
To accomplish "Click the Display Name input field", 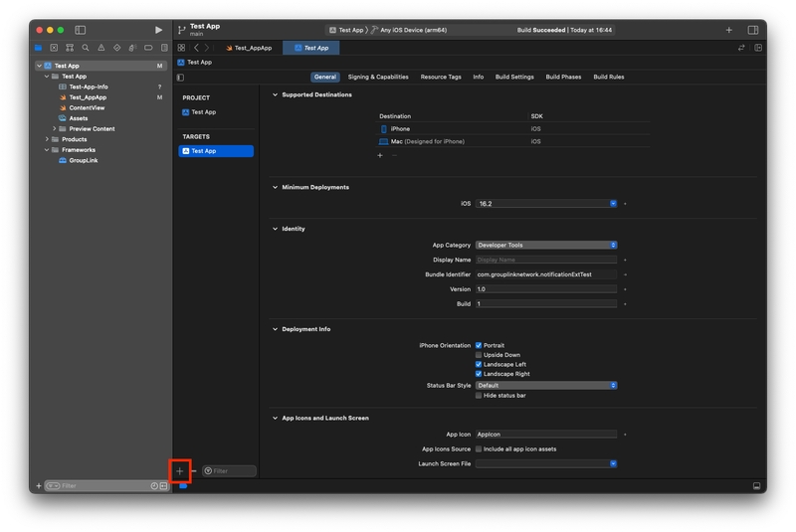I will click(x=545, y=260).
